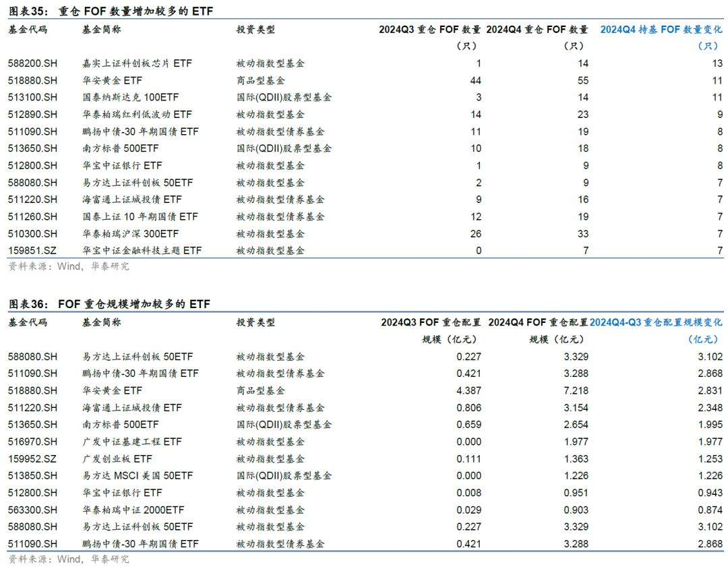Click fund name 广发创业板ETF
Viewport: 728px width, 571px height.
[x=117, y=459]
